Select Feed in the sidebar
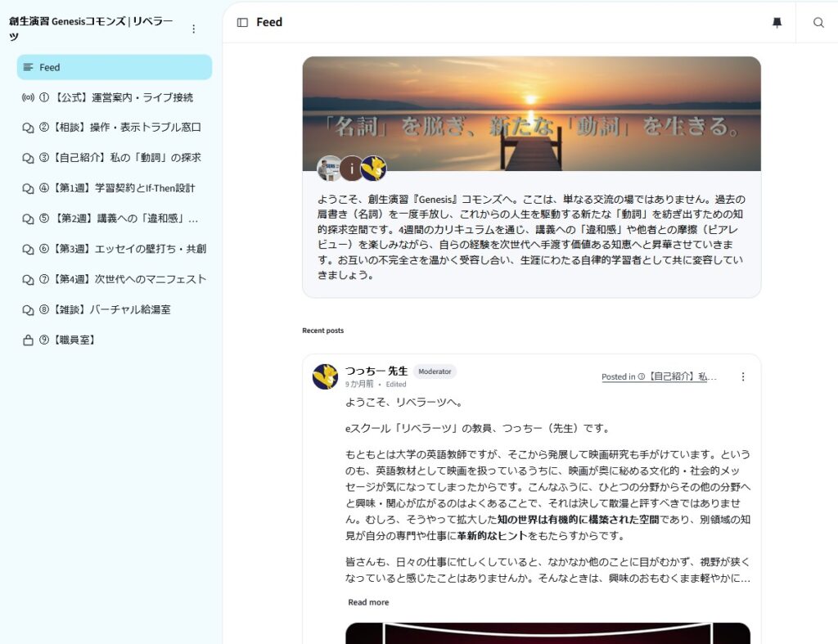This screenshot has width=838, height=644. (x=115, y=67)
